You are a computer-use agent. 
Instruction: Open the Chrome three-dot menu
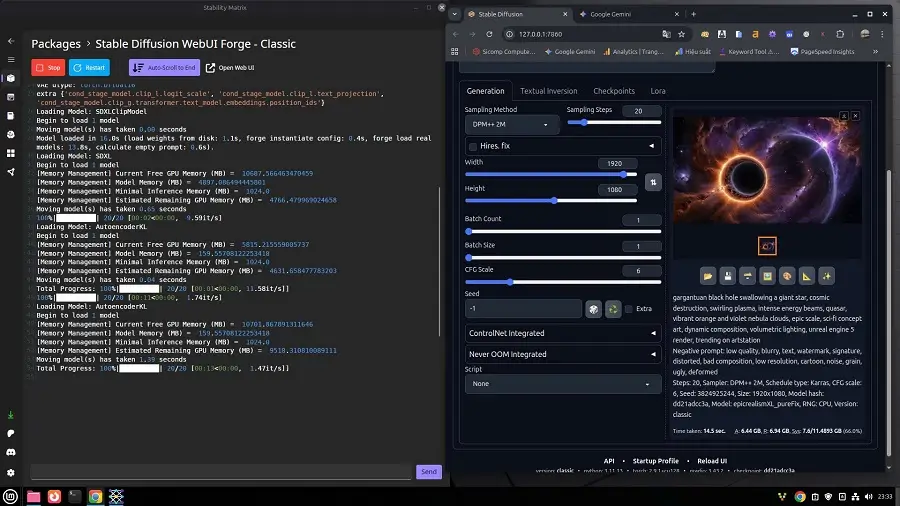pyautogui.click(x=882, y=34)
